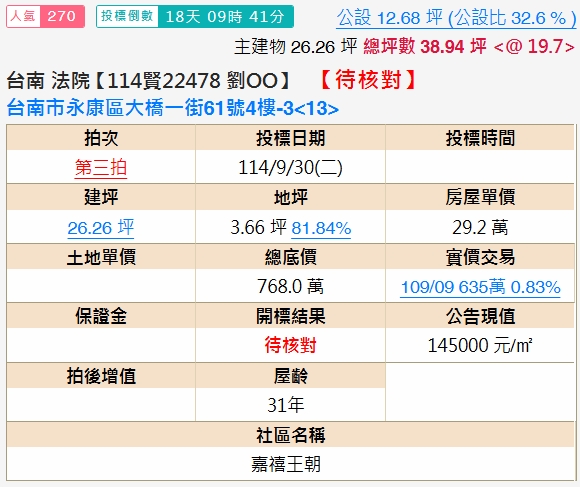The width and height of the screenshot is (580, 487).
Task: Click the 房屋單價 29.2 萬 value
Action: tap(480, 227)
